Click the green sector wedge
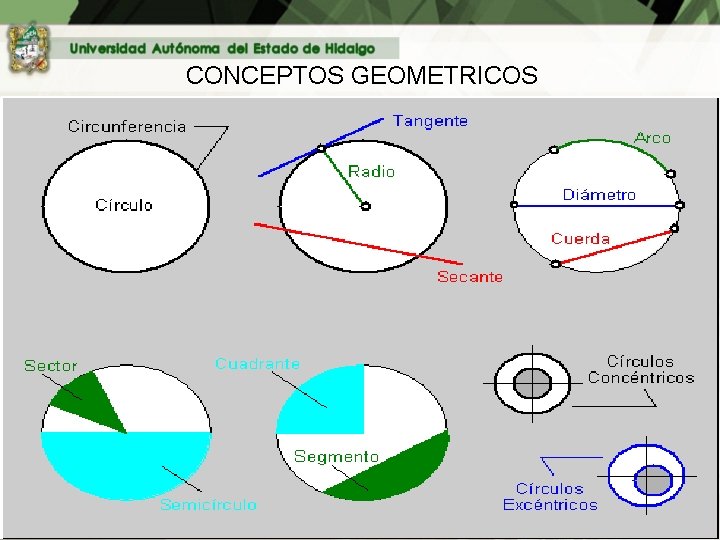 (x=90, y=399)
